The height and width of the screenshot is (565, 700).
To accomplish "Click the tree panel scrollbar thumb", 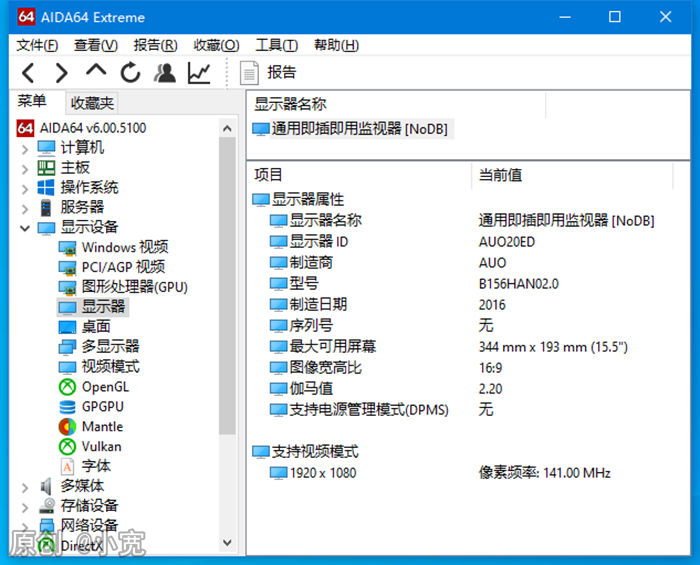I will coord(227,286).
